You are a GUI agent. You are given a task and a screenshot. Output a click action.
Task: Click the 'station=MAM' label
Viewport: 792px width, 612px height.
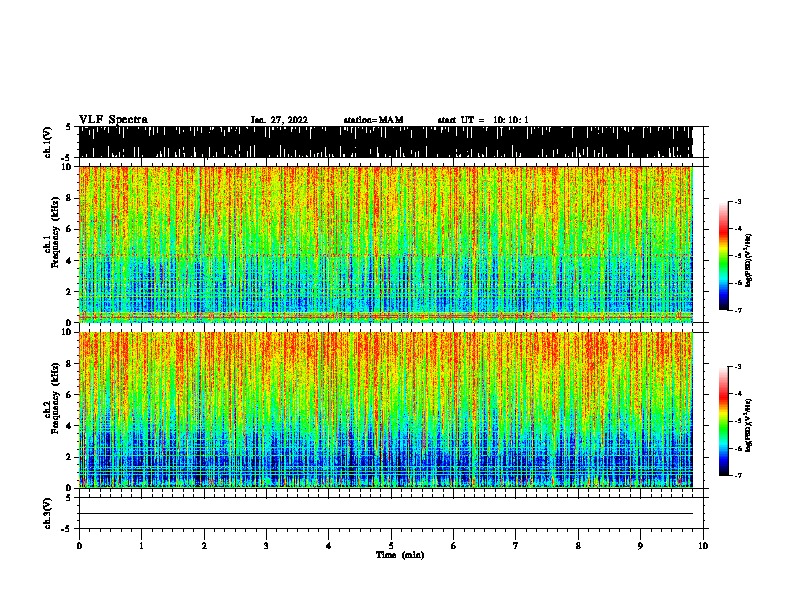(373, 120)
